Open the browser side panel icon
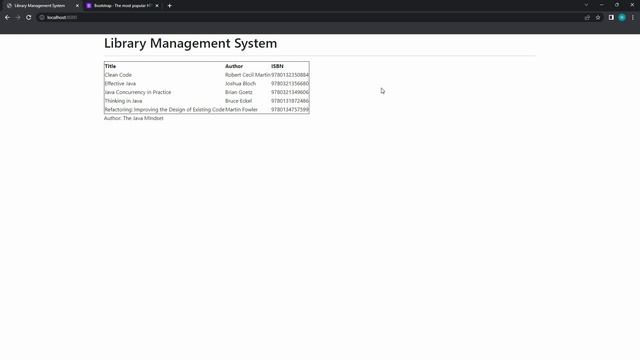The height and width of the screenshot is (360, 640). coord(611,18)
